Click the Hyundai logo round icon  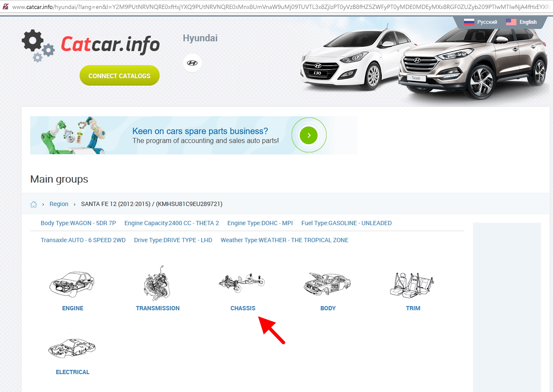[192, 63]
